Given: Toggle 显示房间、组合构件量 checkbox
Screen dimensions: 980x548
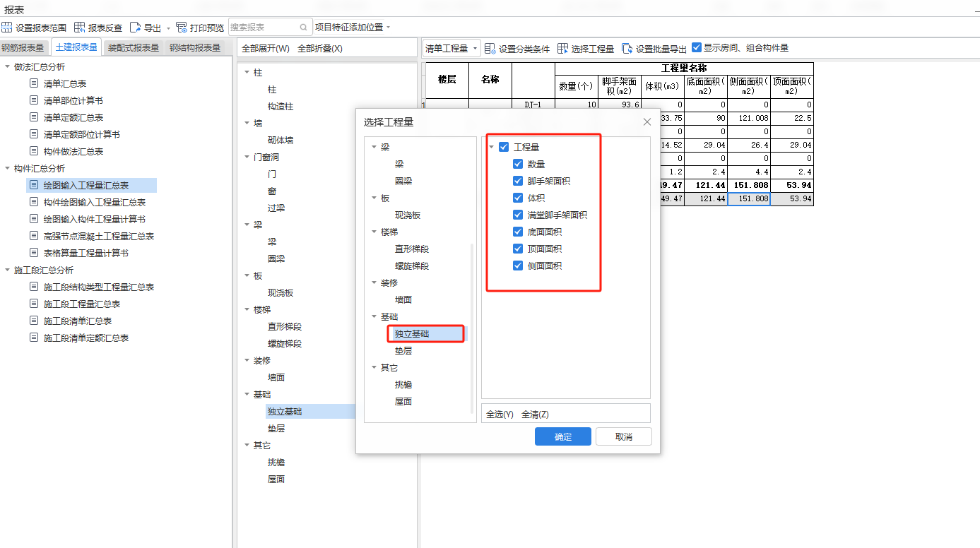Looking at the screenshot, I should point(697,47).
